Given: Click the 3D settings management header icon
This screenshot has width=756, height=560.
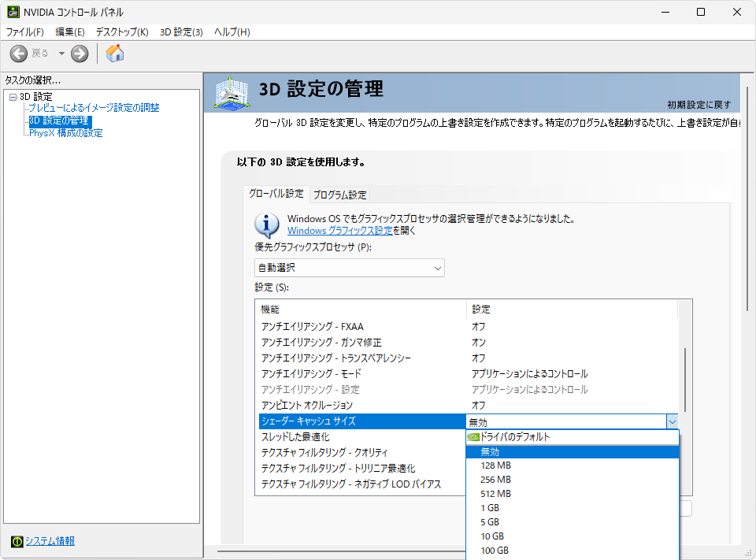Looking at the screenshot, I should [232, 94].
